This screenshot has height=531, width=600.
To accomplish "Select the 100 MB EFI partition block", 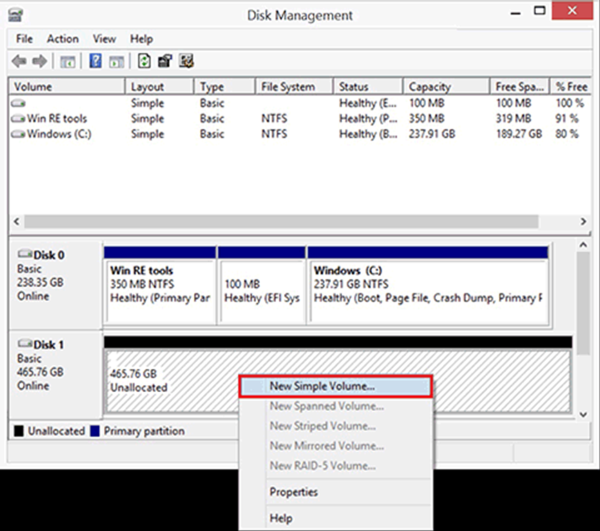I will [262, 286].
